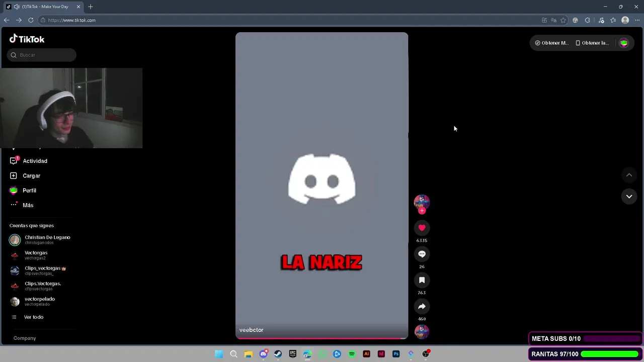Click into the Buscar search field

pyautogui.click(x=42, y=55)
